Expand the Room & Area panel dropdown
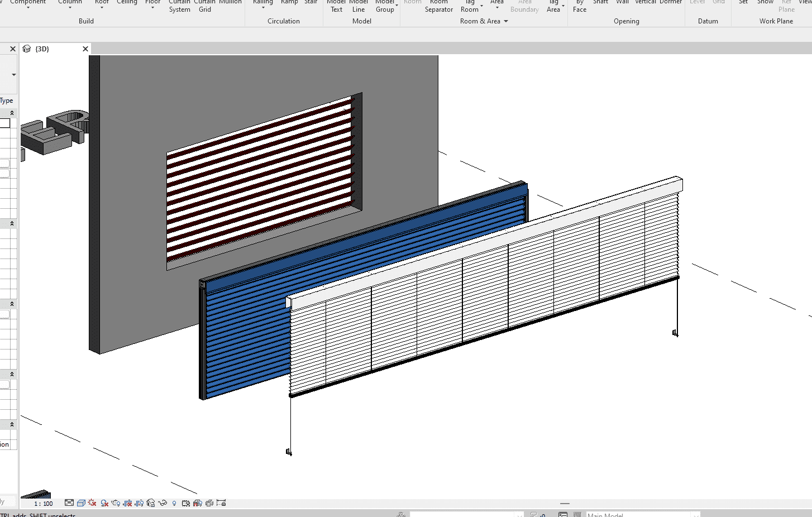The image size is (812, 517). point(506,21)
